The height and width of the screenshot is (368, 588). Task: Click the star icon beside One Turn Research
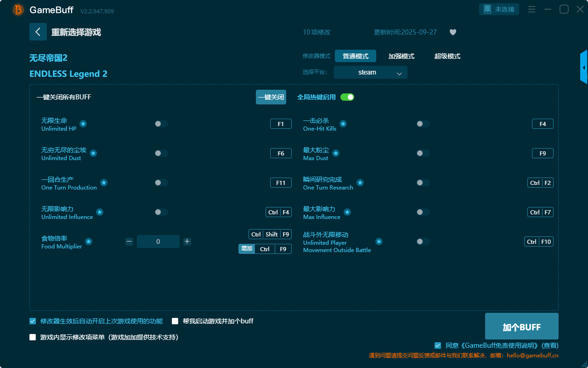coord(360,183)
